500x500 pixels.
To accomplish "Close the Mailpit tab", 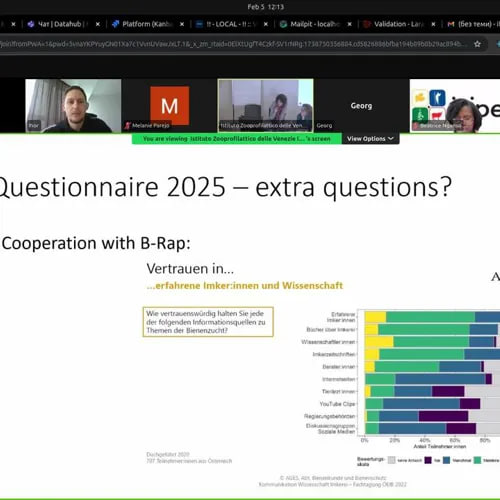I will point(349,24).
